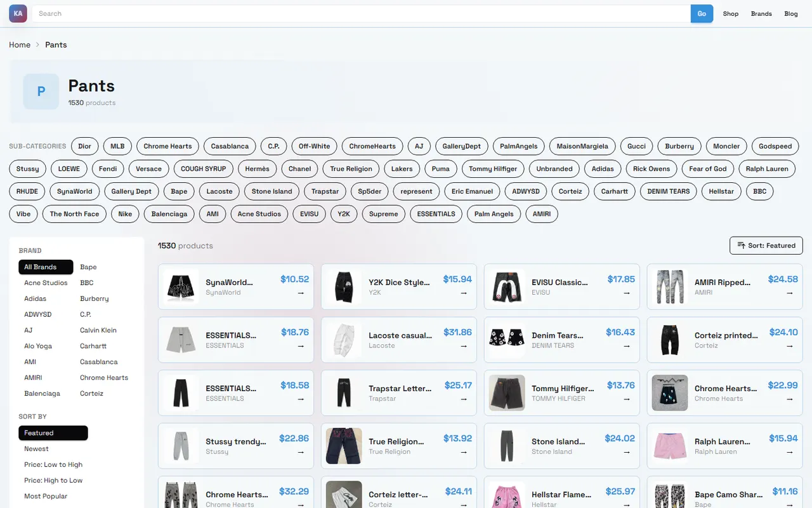Click the sort icon in Sort: Featured button
Image resolution: width=812 pixels, height=508 pixels.
point(741,246)
